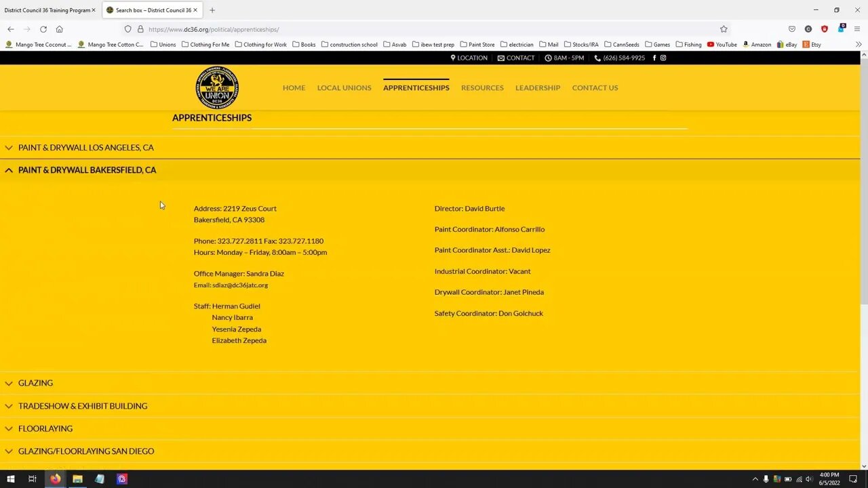Select the Apprenticeships nav item

click(x=416, y=87)
